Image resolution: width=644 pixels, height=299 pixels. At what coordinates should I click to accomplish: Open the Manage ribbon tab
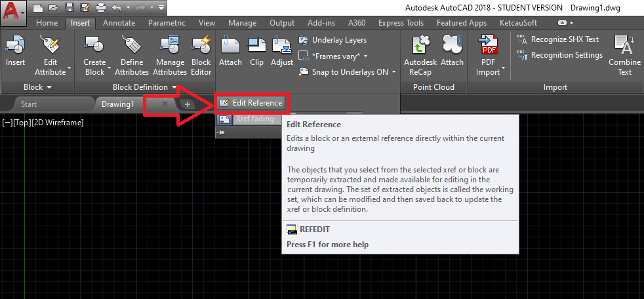tap(243, 23)
